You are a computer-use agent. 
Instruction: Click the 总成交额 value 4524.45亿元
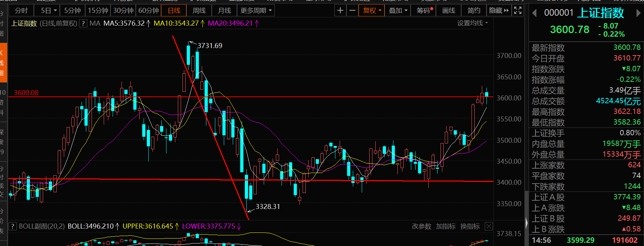click(618, 101)
